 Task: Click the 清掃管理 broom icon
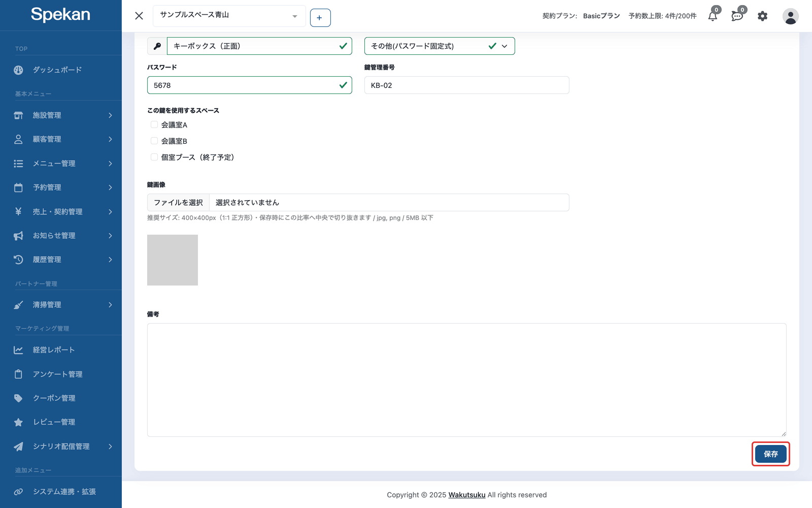18,305
